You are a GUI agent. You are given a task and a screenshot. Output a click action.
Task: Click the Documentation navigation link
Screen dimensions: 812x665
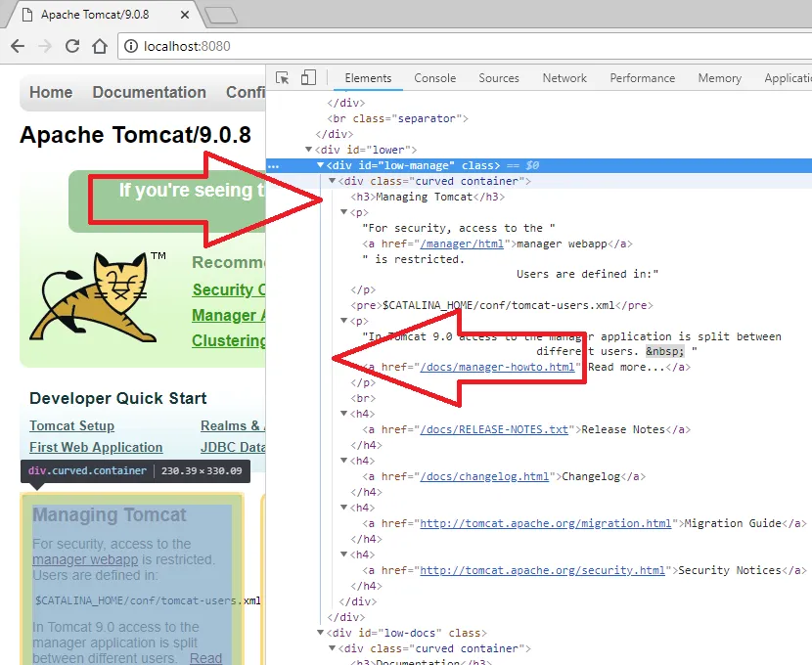point(149,92)
